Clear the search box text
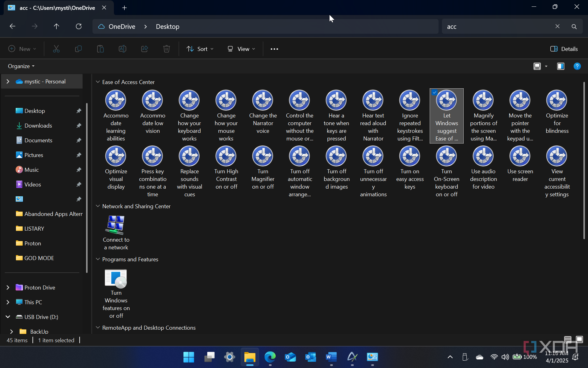This screenshot has width=588, height=368. tap(557, 26)
